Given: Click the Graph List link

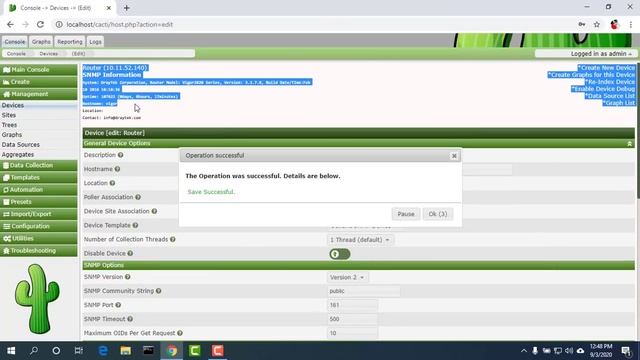Looking at the screenshot, I should pyautogui.click(x=618, y=103).
